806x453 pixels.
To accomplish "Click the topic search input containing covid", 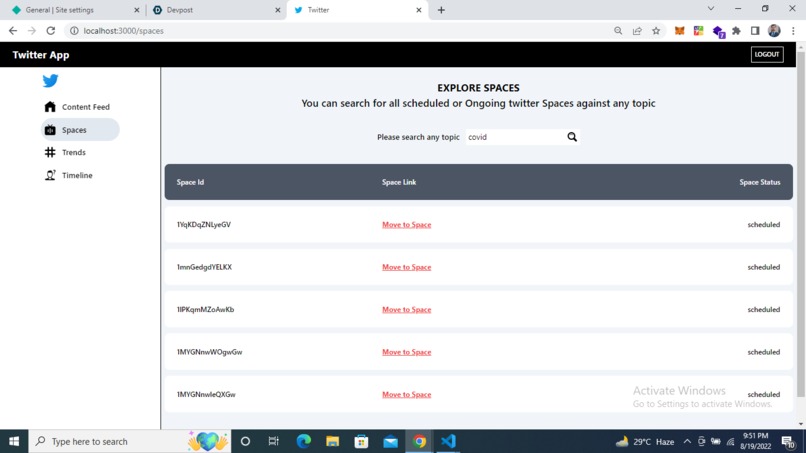I will [x=515, y=137].
